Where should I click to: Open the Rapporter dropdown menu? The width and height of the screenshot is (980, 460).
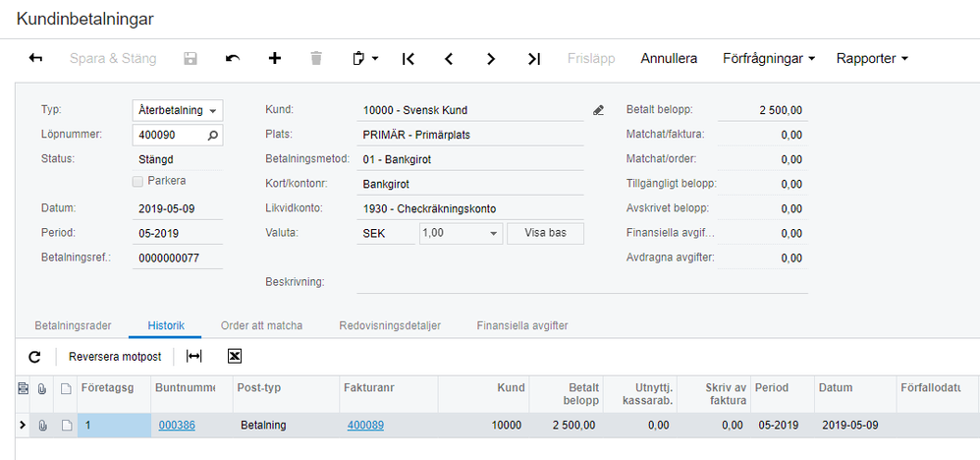872,59
